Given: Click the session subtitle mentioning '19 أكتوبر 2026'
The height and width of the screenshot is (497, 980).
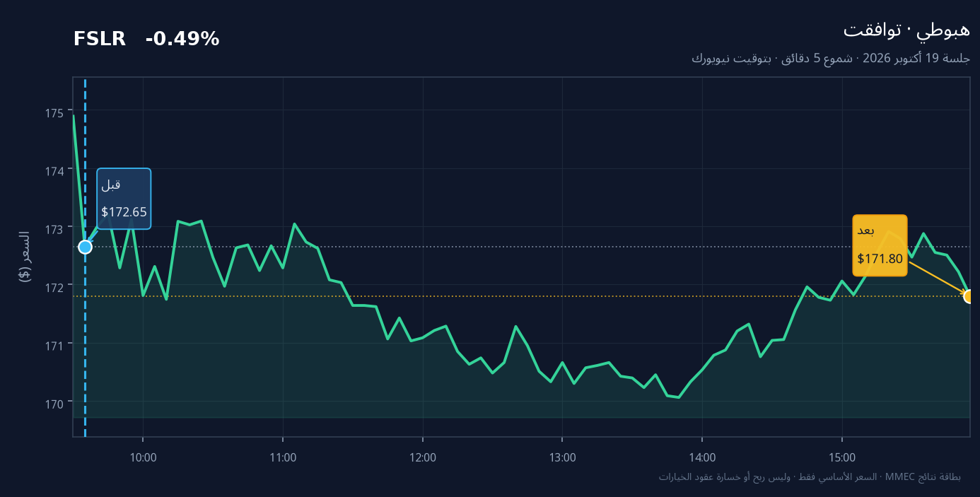Looking at the screenshot, I should pyautogui.click(x=831, y=59).
